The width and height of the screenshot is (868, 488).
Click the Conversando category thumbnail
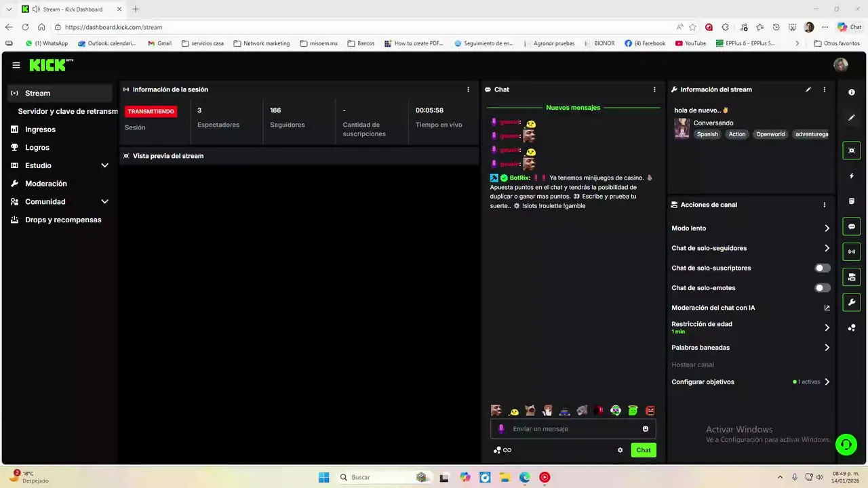click(x=682, y=129)
